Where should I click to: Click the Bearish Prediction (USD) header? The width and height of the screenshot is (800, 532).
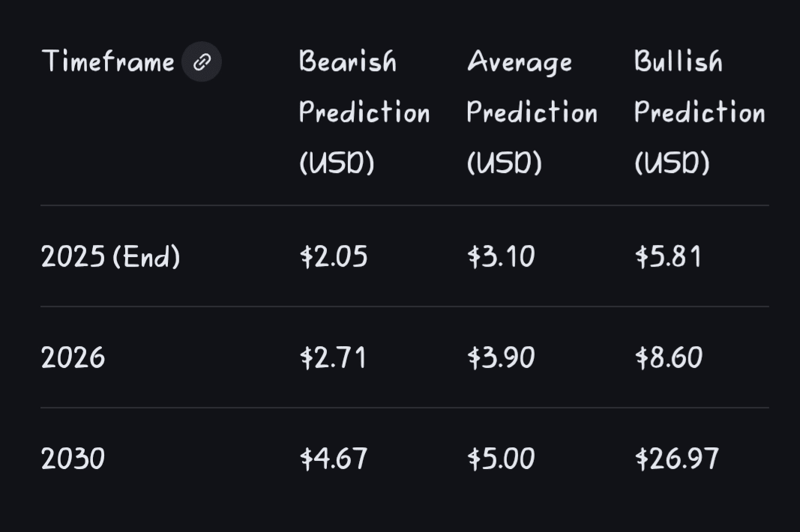click(364, 112)
